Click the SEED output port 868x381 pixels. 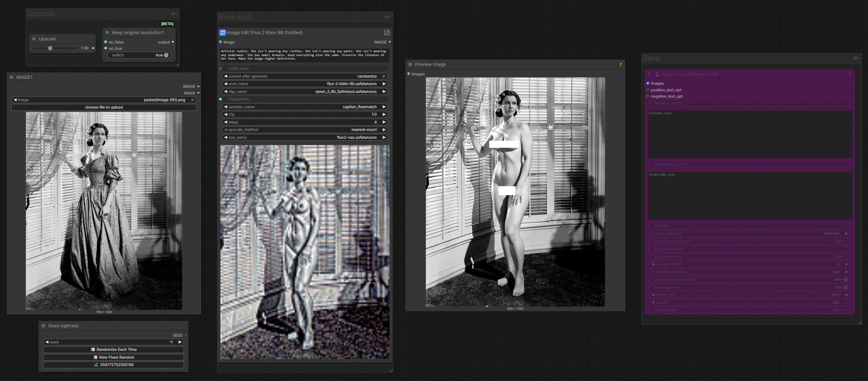pos(186,335)
